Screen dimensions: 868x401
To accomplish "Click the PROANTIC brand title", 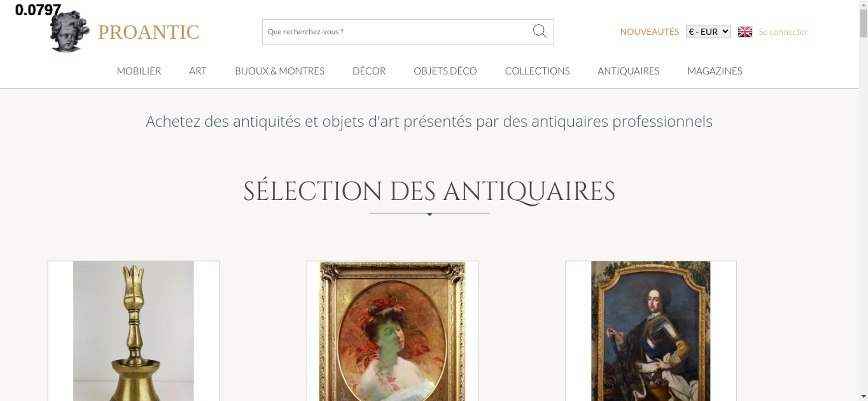I will (148, 32).
